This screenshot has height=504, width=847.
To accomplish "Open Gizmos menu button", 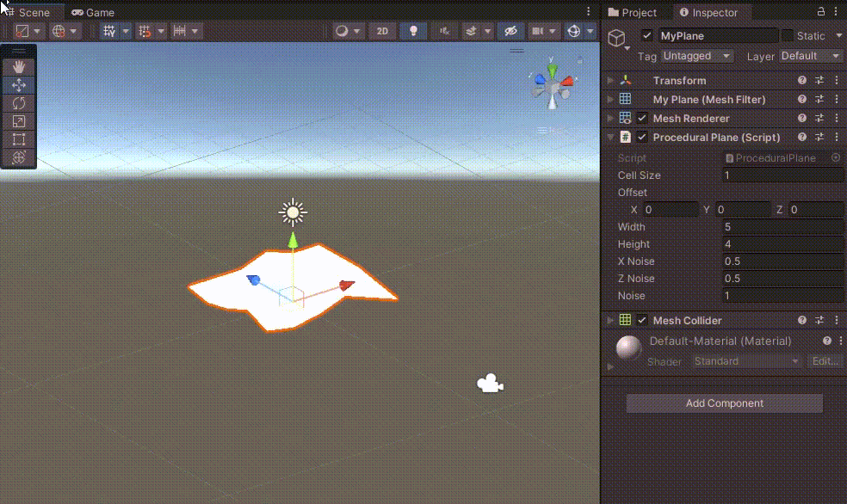I will point(573,31).
